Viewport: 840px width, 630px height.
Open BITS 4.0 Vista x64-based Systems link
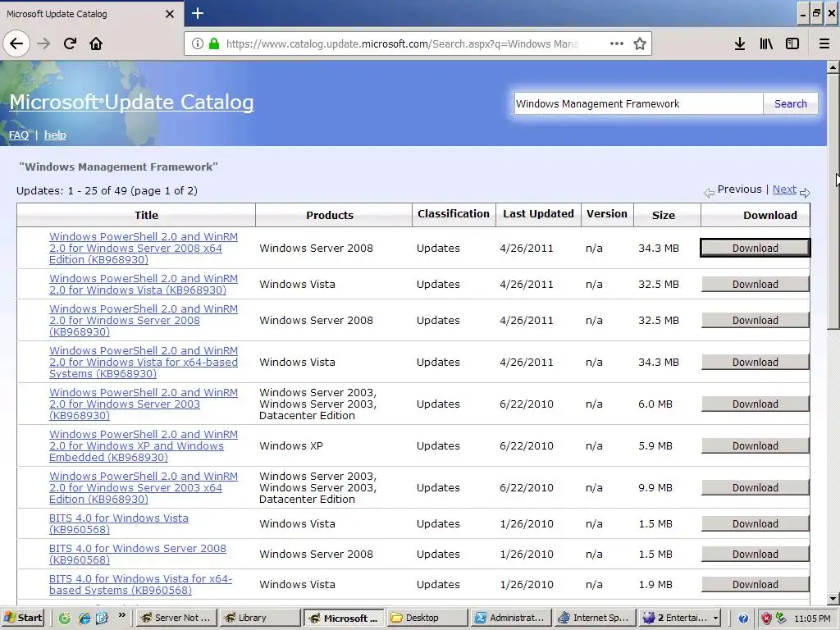pos(140,584)
